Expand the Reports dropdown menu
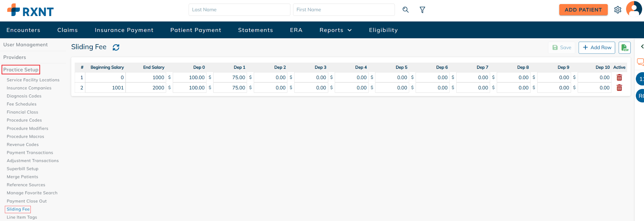This screenshot has width=644, height=221. click(336, 30)
